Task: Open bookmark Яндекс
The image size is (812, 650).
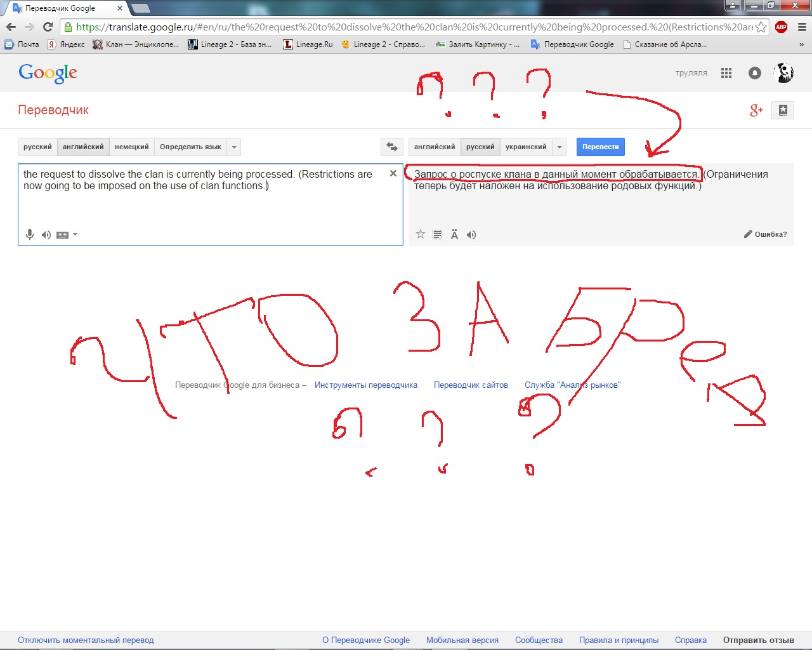Action: (66, 44)
